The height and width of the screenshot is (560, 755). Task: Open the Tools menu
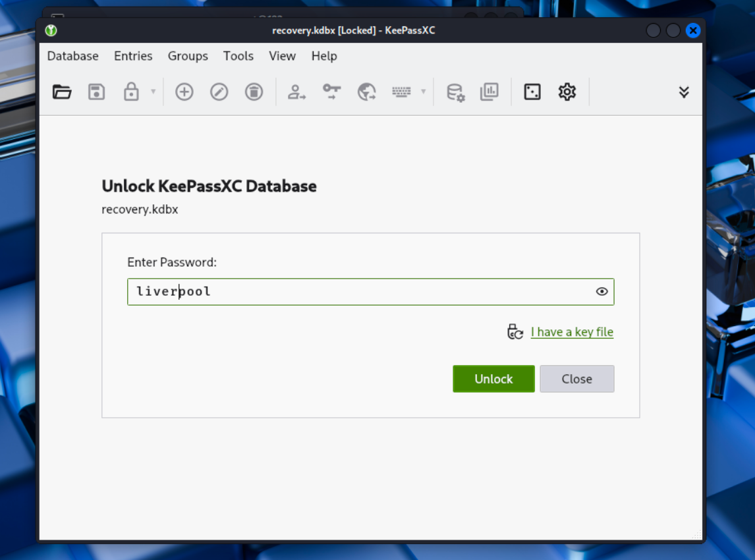click(x=238, y=56)
